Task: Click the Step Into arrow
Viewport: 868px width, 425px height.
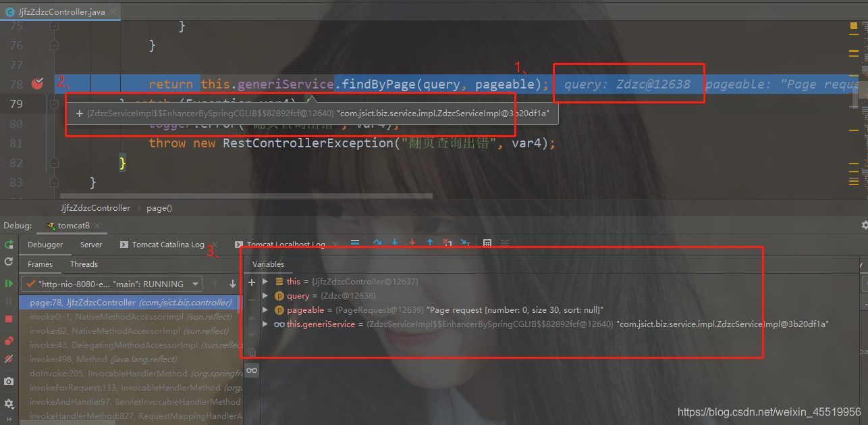Action: click(394, 243)
